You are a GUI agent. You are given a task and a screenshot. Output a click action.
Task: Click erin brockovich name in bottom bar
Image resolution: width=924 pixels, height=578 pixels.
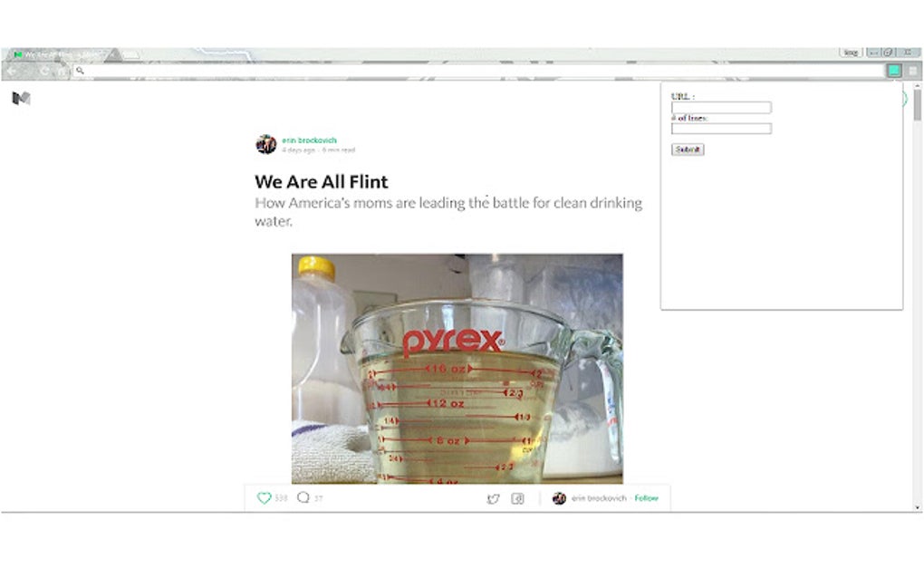click(x=599, y=498)
